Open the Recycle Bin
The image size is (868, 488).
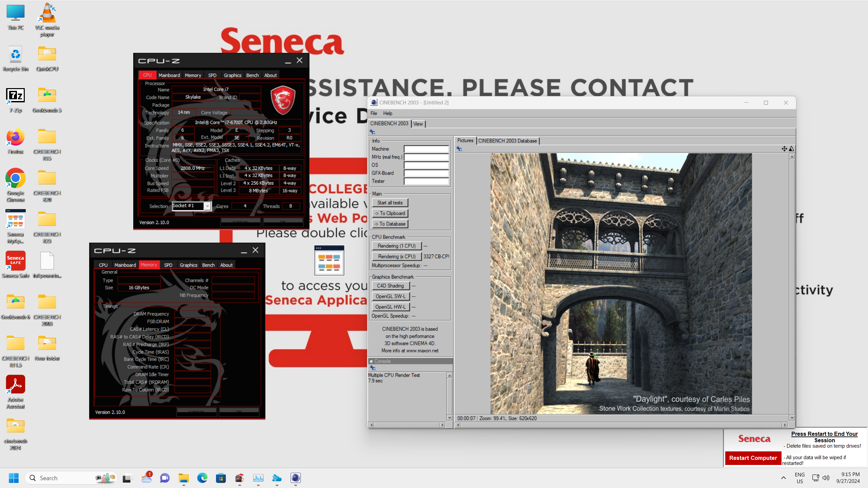pyautogui.click(x=16, y=58)
